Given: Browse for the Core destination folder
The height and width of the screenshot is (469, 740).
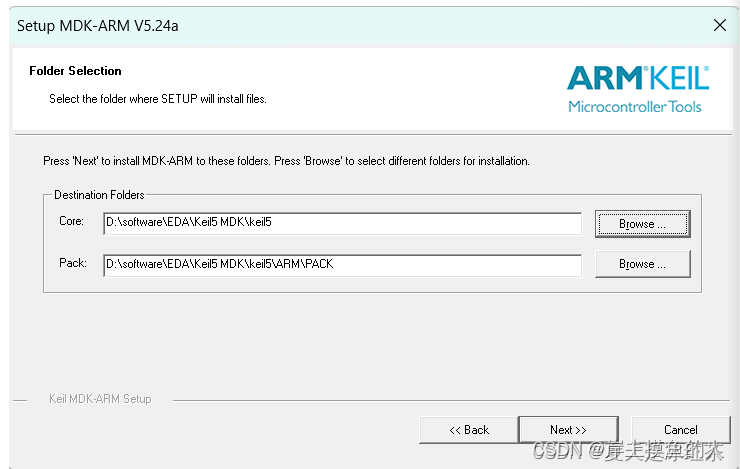Looking at the screenshot, I should (x=642, y=224).
